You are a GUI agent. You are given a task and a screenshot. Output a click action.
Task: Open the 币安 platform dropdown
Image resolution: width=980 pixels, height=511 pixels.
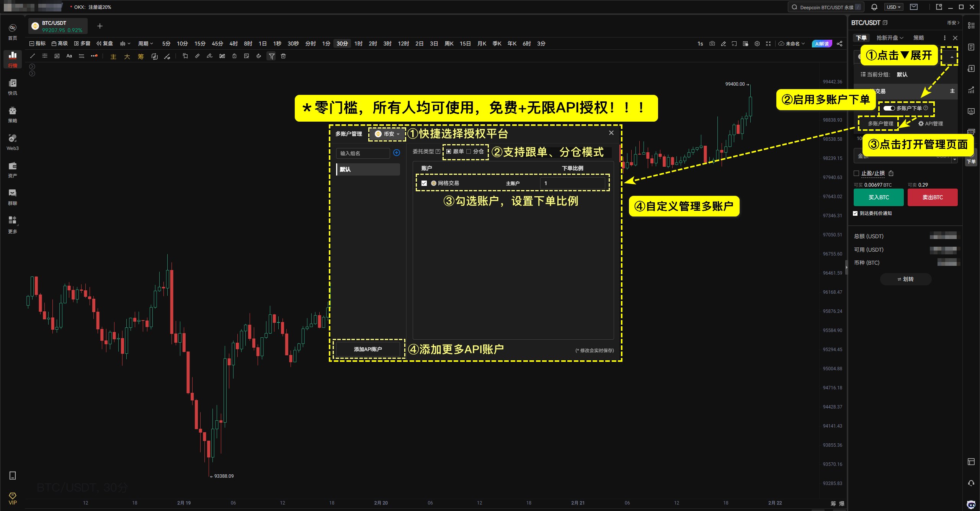[387, 134]
